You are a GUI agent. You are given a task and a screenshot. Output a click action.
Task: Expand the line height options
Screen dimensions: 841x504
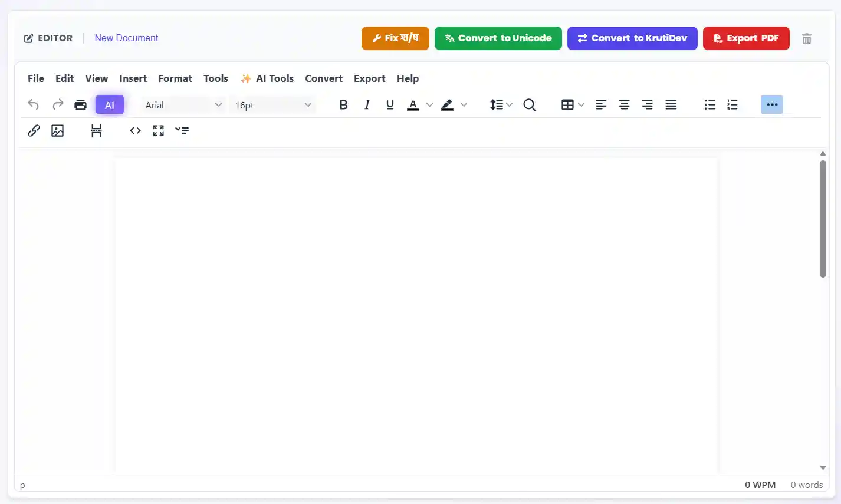[x=501, y=105]
